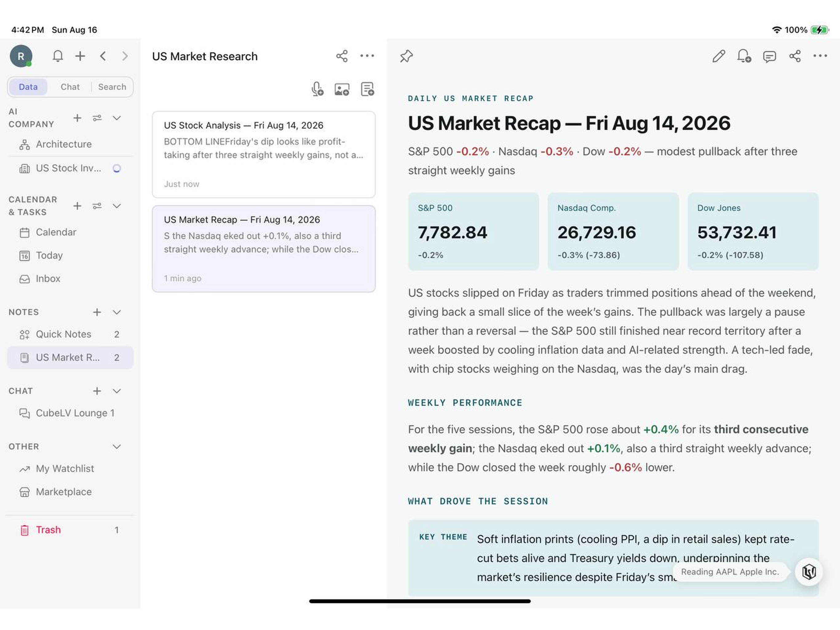
Task: Open AI Company filter settings
Action: click(x=97, y=118)
